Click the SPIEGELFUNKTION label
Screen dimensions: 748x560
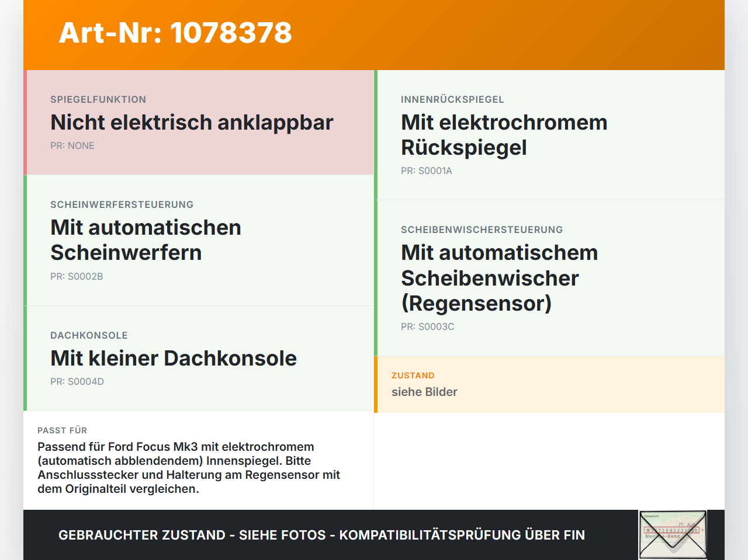[98, 99]
